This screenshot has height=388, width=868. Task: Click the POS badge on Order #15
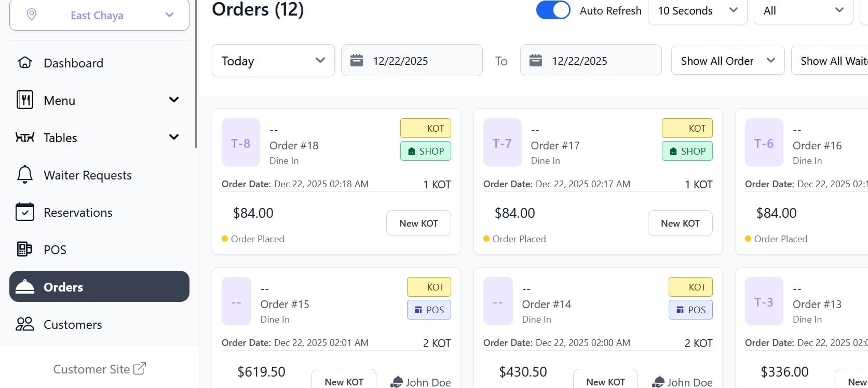(x=429, y=310)
